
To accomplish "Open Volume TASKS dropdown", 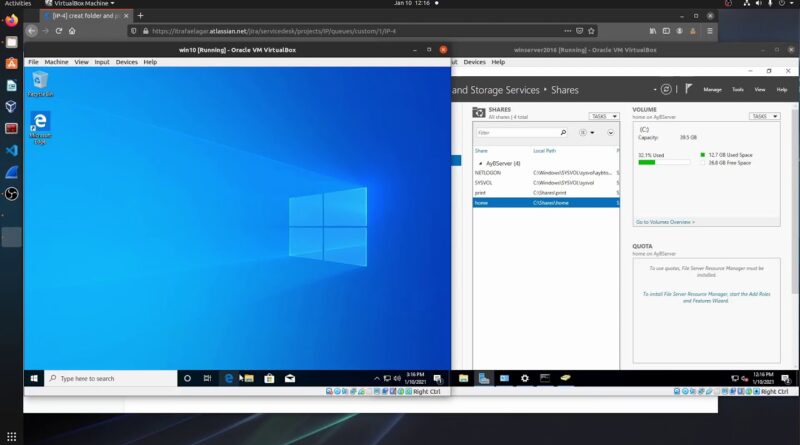I will 764,116.
